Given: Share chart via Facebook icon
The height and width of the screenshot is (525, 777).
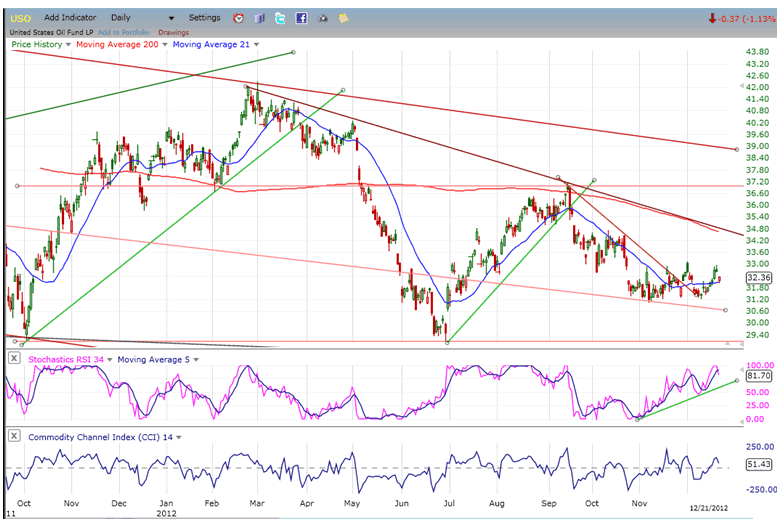Looking at the screenshot, I should [301, 18].
